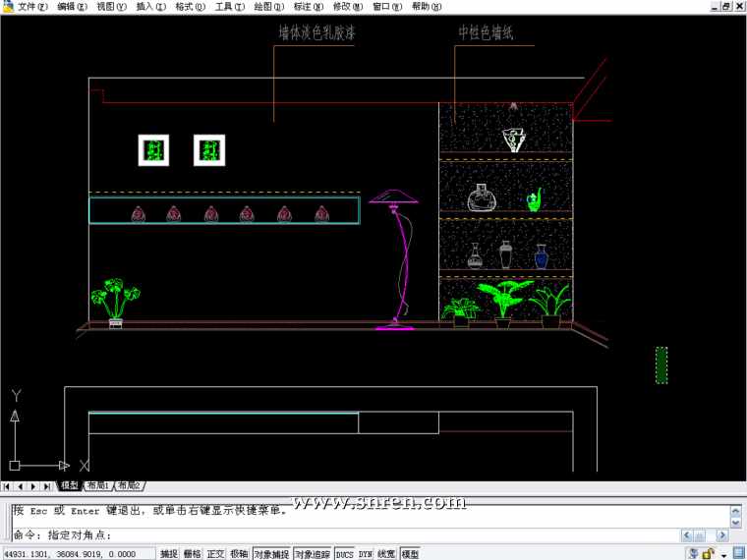The image size is (747, 560).
Task: Click the command window scroll-down arrow
Action: pyautogui.click(x=735, y=523)
